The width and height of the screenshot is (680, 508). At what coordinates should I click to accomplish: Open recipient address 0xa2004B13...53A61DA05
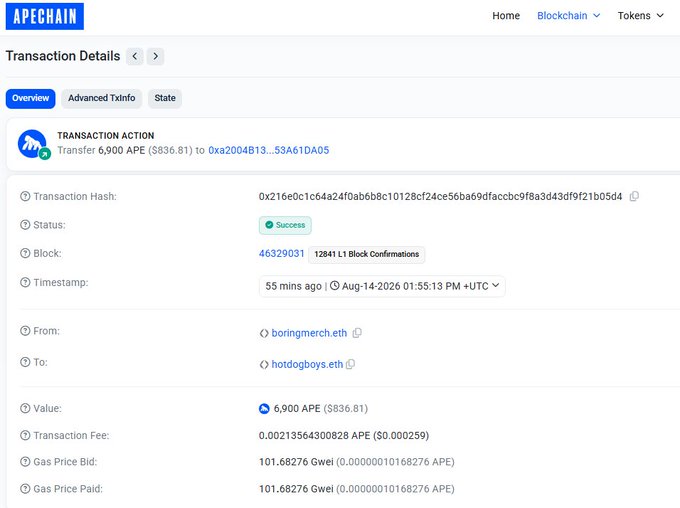point(268,151)
